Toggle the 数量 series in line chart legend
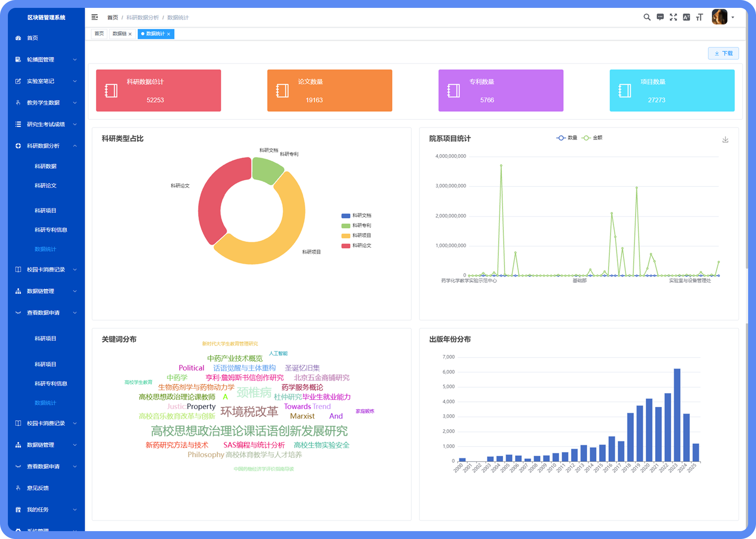 click(567, 138)
